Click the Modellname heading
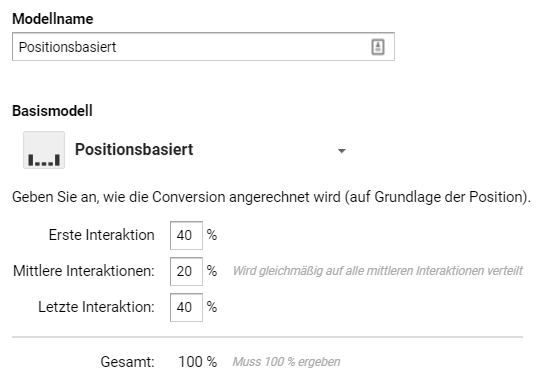Viewport: 549px width, 386px height. [x=53, y=19]
